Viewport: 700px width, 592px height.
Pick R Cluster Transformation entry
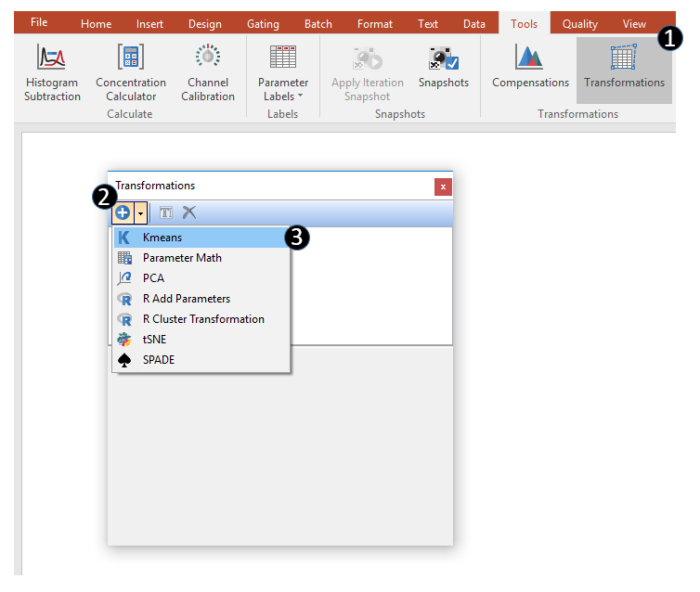click(203, 319)
